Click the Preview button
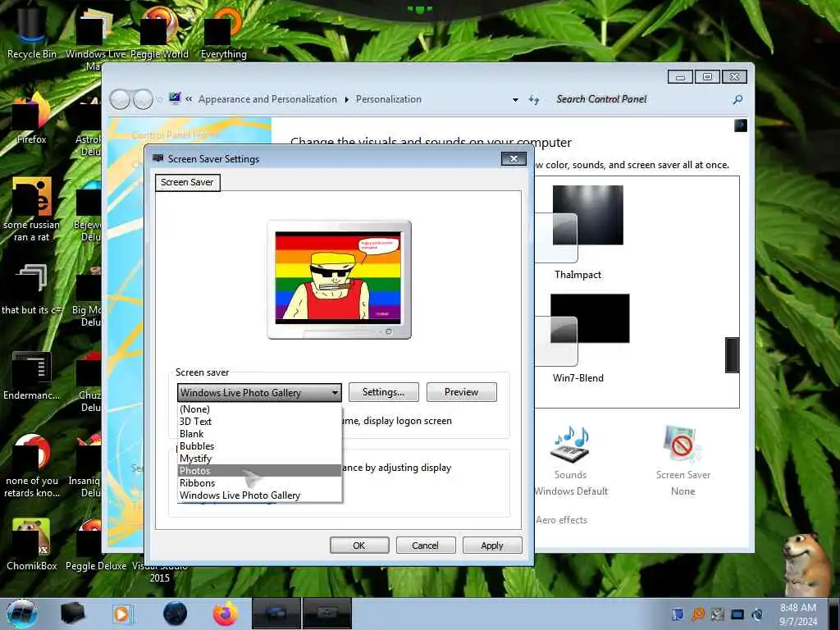Image resolution: width=840 pixels, height=630 pixels. click(x=461, y=392)
